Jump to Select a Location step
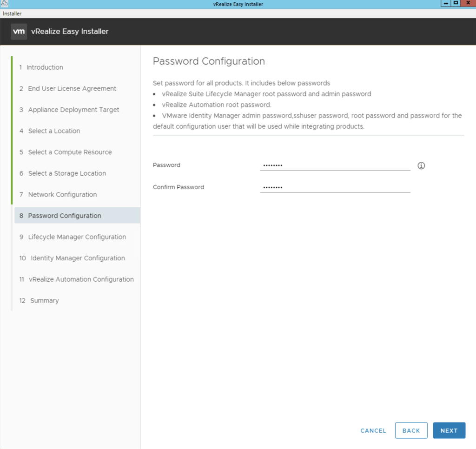 (x=54, y=131)
